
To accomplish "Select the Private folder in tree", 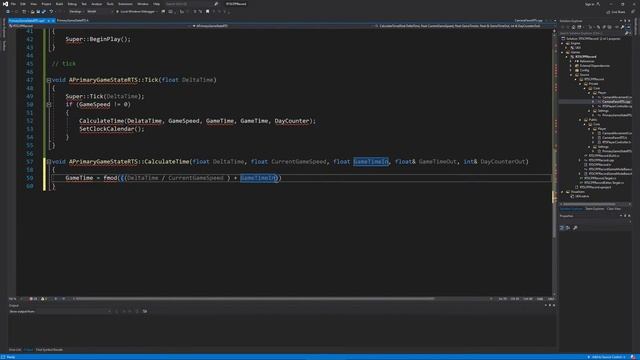I will pos(593,84).
